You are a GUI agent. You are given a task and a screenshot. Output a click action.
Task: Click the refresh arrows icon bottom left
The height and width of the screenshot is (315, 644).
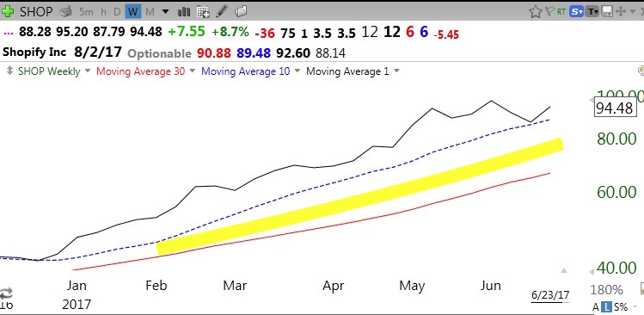(x=6, y=293)
